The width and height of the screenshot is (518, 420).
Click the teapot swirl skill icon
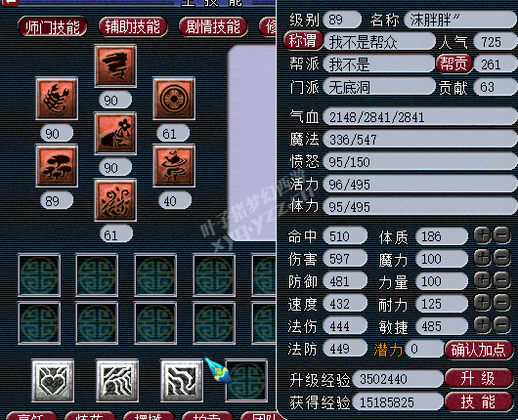pos(174,166)
